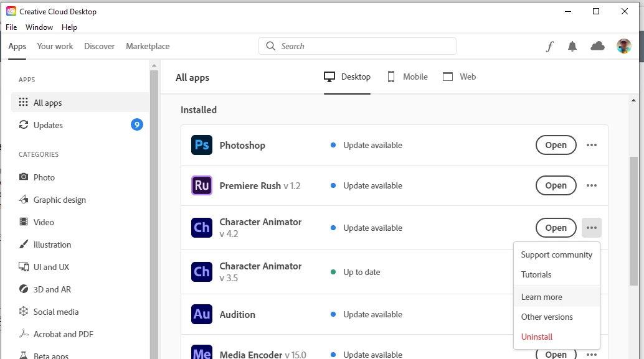The height and width of the screenshot is (359, 644).
Task: Open more options for Media Encoder
Action: coord(592,355)
